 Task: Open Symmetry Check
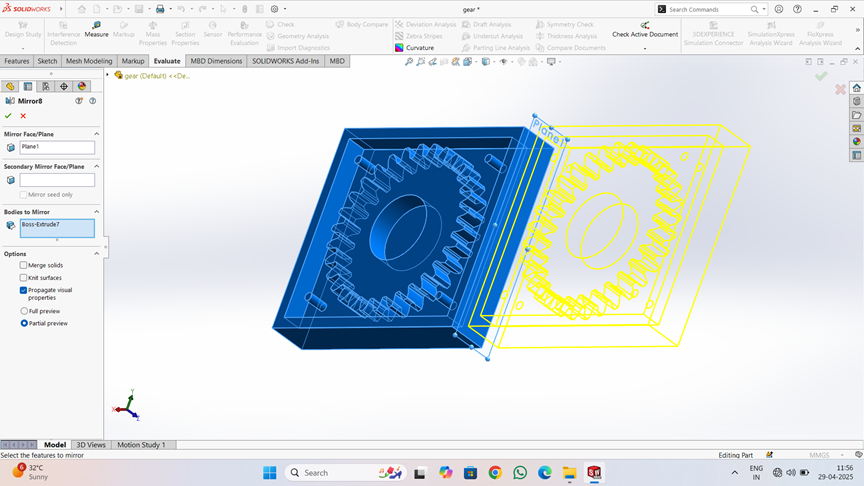565,24
